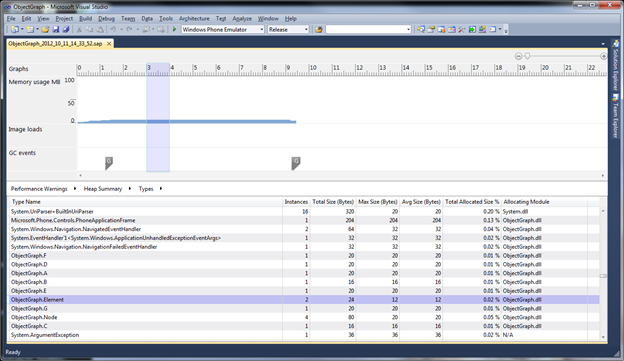Open the Object Browser toolbar icon
The image size is (624, 361).
tap(441, 29)
